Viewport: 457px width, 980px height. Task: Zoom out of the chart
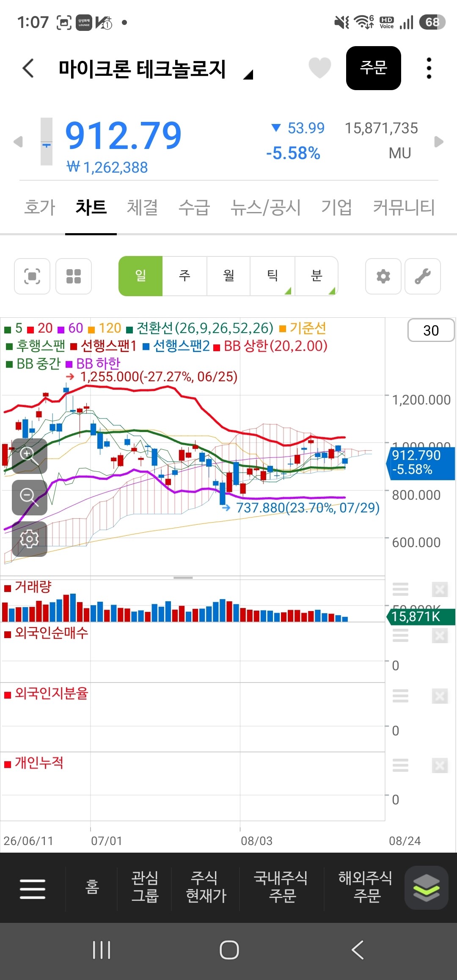(29, 498)
